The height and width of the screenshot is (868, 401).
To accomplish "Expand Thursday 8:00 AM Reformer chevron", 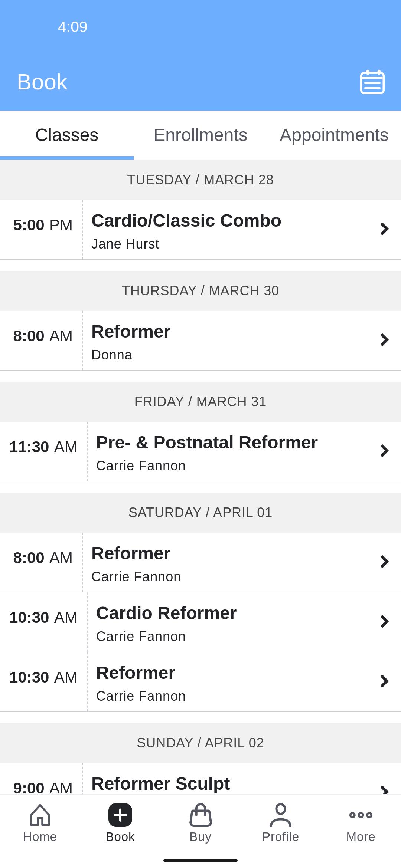I will [384, 340].
